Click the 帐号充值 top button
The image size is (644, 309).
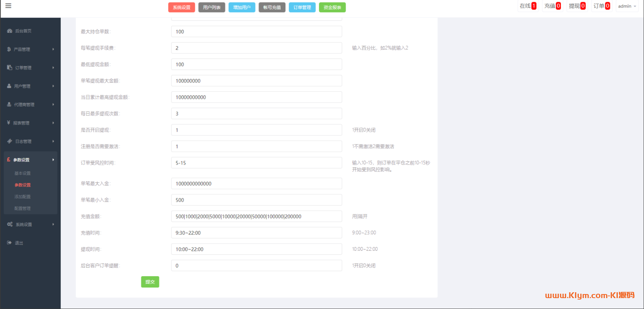tap(272, 7)
